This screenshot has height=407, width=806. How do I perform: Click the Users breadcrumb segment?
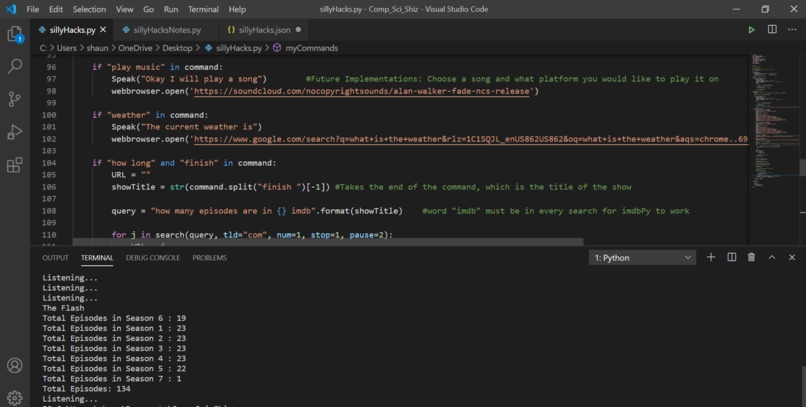tap(66, 48)
